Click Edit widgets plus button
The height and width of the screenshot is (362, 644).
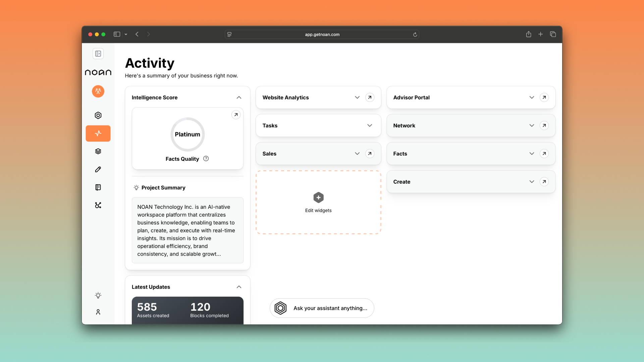point(318,198)
